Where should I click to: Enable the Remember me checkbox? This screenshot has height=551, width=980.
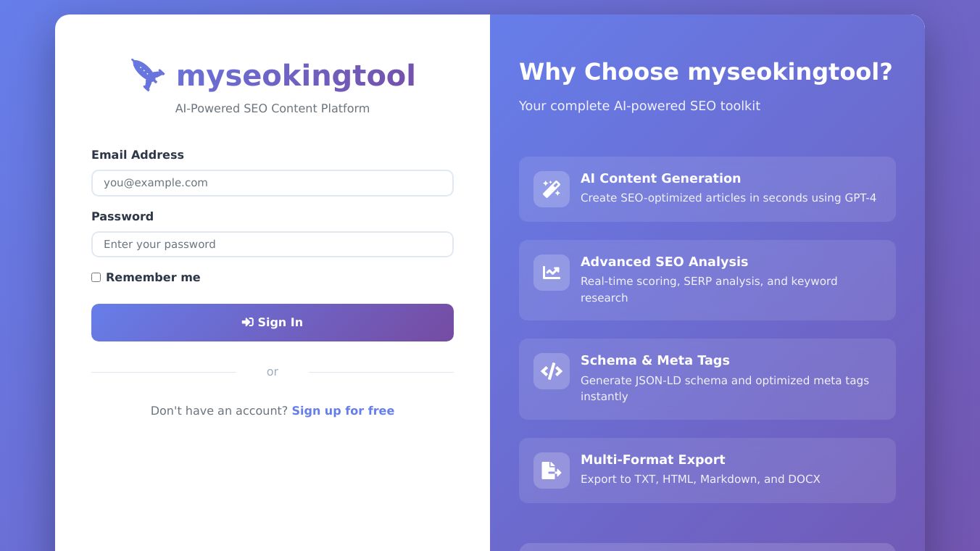(96, 278)
